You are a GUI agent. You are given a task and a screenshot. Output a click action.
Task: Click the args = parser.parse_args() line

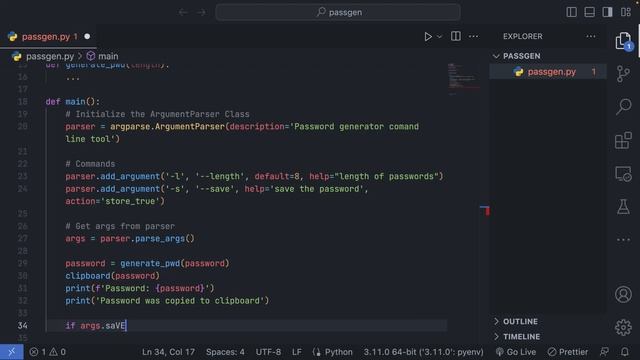(130, 239)
